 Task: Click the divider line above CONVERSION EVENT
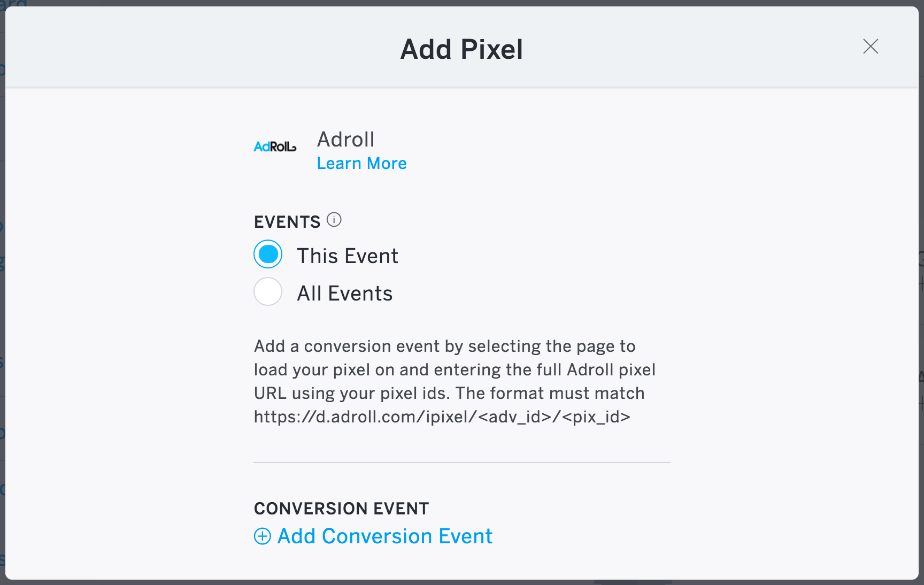461,463
